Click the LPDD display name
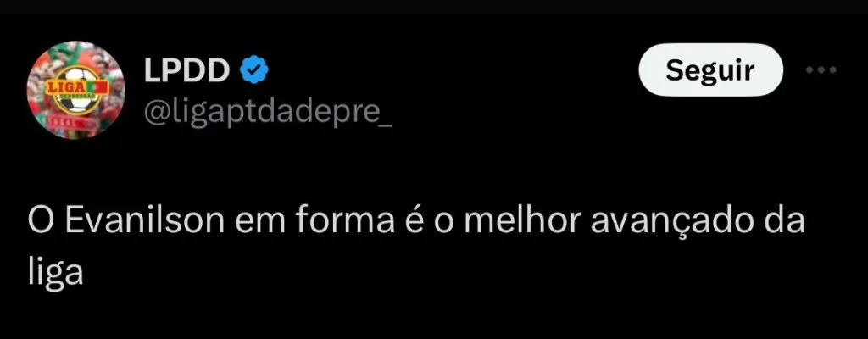 [x=186, y=70]
